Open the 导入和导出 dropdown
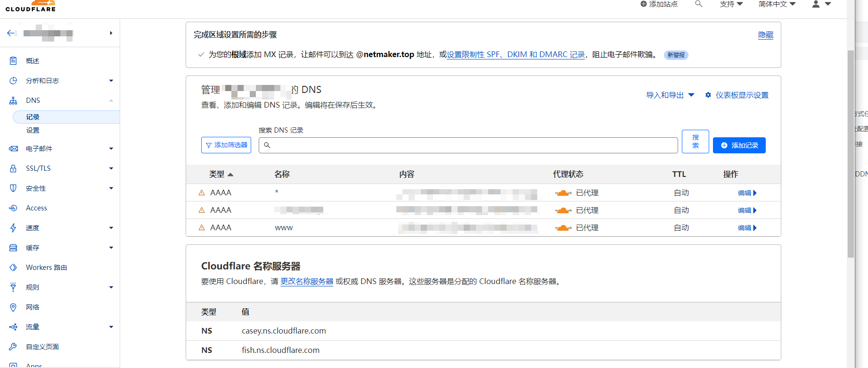Image resolution: width=868 pixels, height=368 pixels. pyautogui.click(x=670, y=95)
